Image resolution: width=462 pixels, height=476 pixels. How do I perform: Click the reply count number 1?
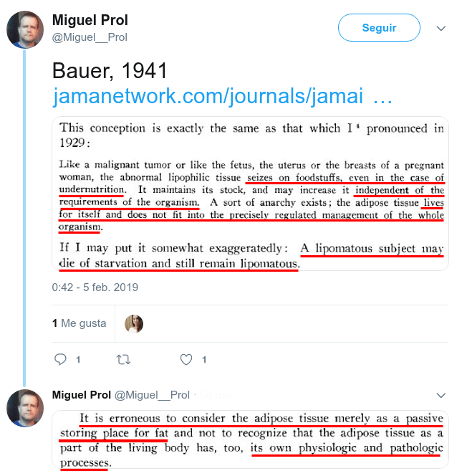(x=78, y=360)
